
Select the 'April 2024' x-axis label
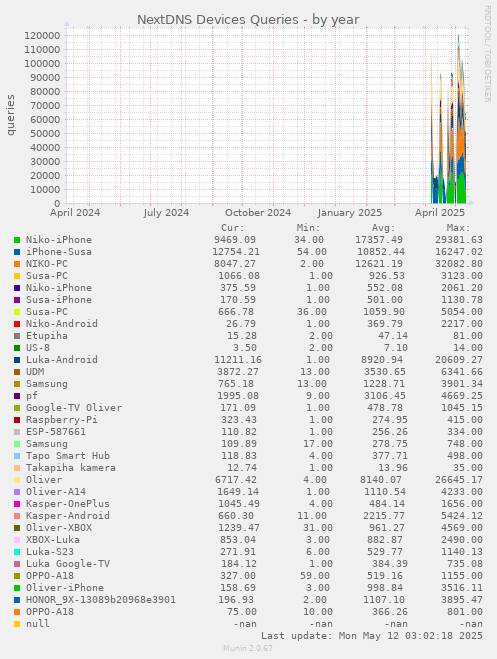click(x=75, y=213)
